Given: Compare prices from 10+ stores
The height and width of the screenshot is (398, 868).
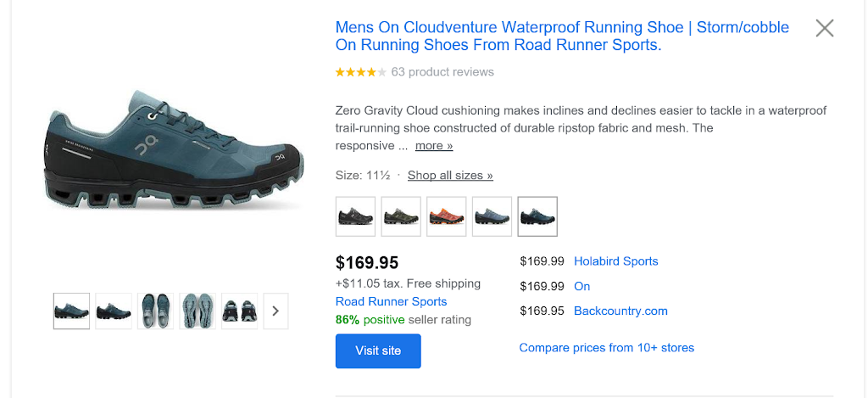Looking at the screenshot, I should 606,348.
